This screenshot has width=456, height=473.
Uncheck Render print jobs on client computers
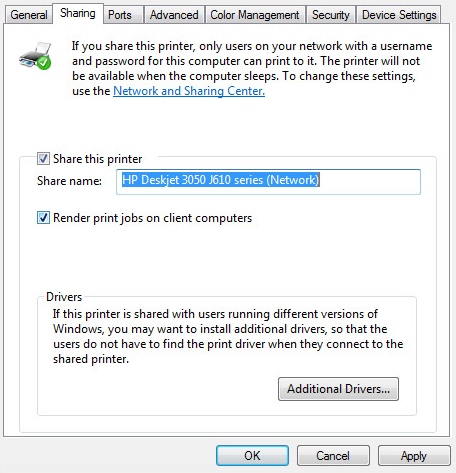coord(43,218)
